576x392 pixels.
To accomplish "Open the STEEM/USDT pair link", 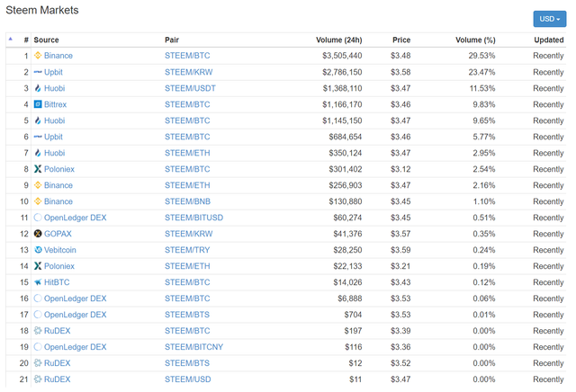I will tap(190, 88).
